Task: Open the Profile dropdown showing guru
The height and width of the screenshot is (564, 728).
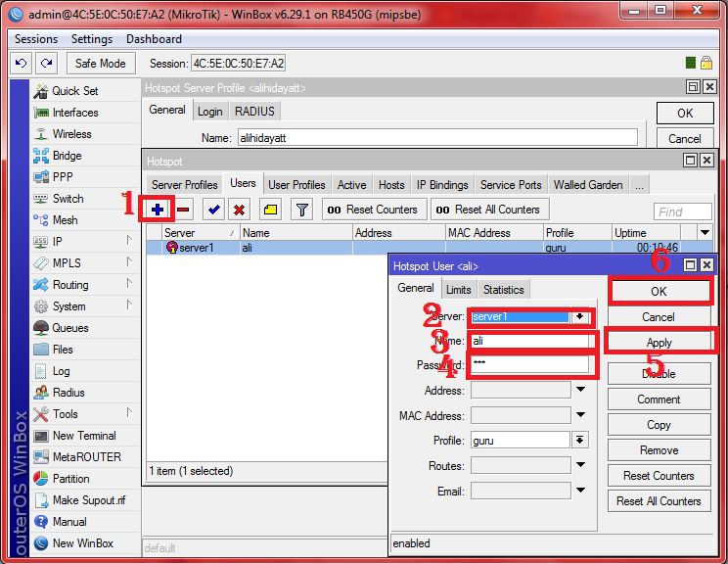Action: [580, 440]
